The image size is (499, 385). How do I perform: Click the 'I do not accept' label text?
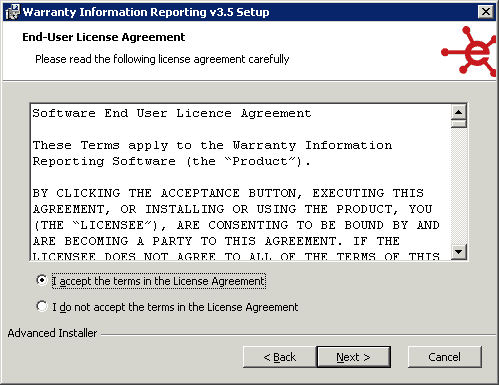175,307
